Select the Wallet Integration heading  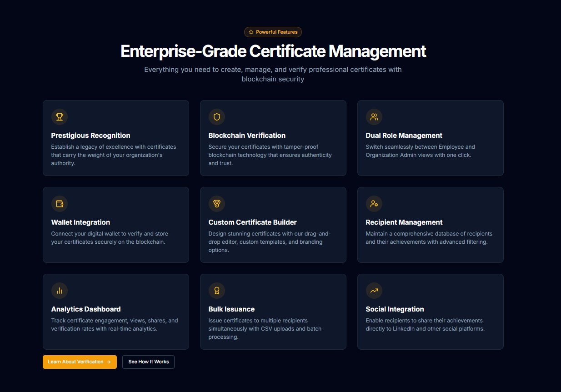click(80, 222)
